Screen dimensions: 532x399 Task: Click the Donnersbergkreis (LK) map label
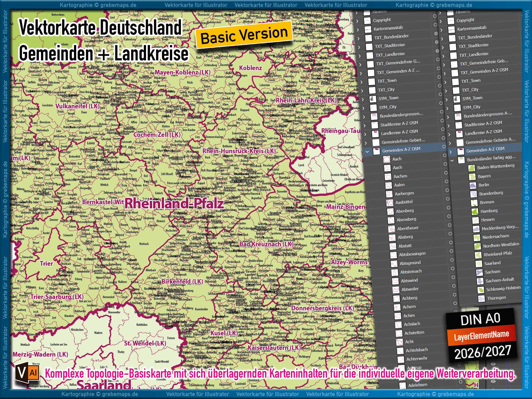pyautogui.click(x=323, y=308)
